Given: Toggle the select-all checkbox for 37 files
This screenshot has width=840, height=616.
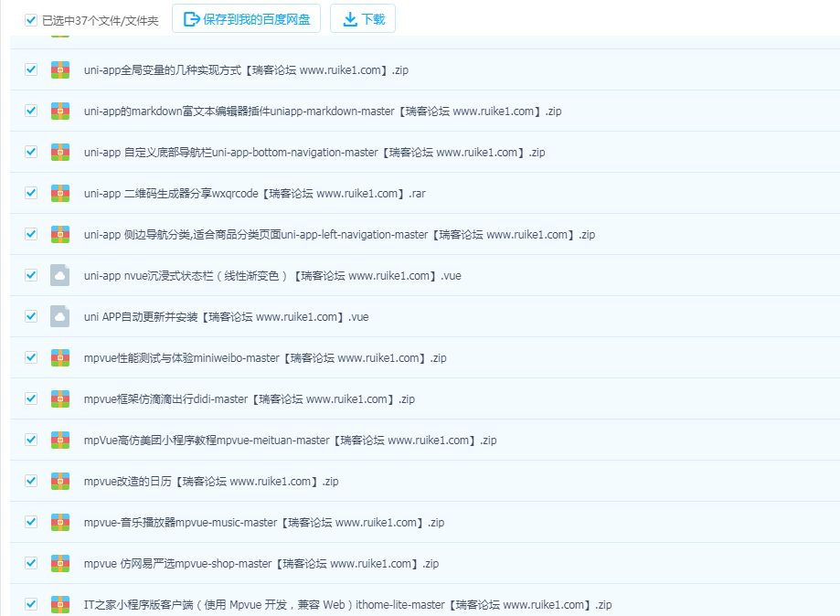Looking at the screenshot, I should [x=31, y=20].
